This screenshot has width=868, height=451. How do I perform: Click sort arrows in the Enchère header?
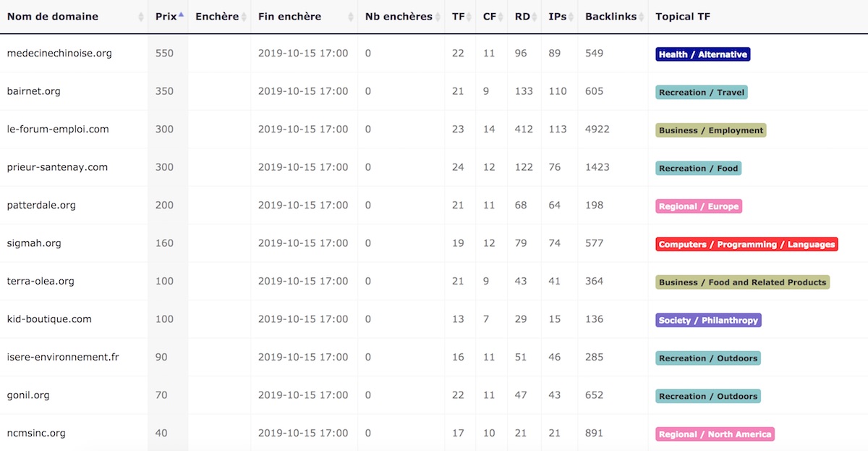[244, 17]
